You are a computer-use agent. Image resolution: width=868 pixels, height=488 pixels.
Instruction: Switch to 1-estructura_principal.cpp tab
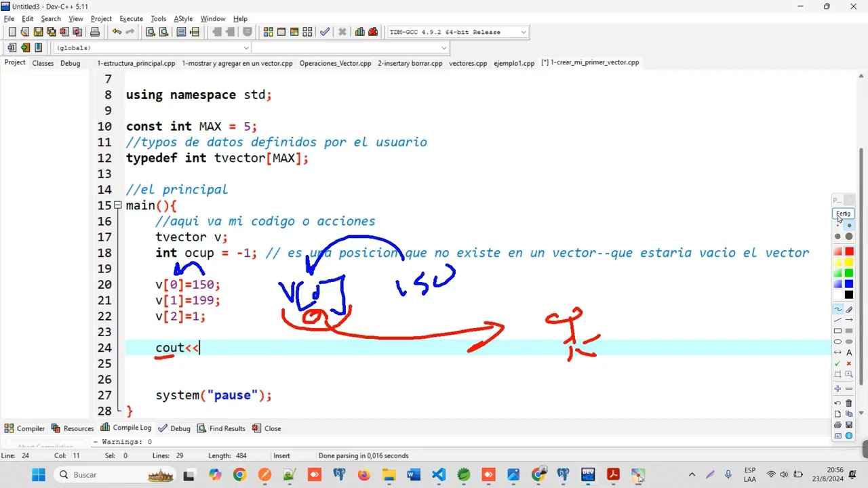(136, 63)
